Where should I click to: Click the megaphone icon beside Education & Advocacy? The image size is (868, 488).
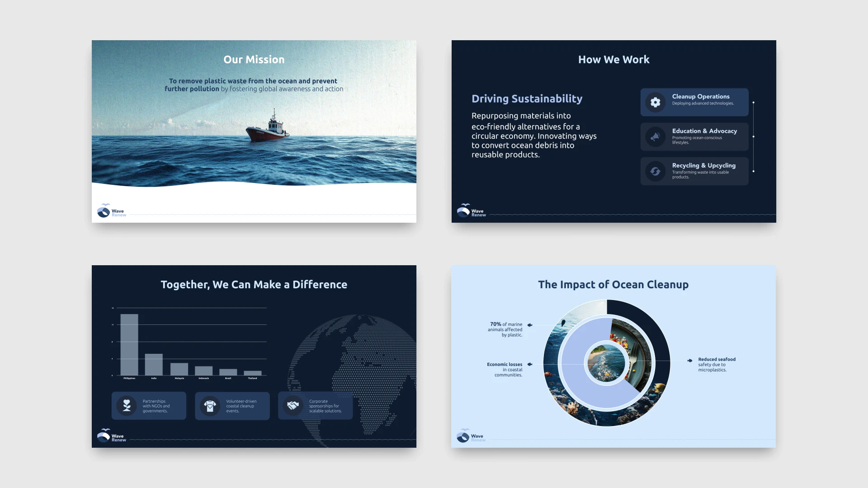655,137
